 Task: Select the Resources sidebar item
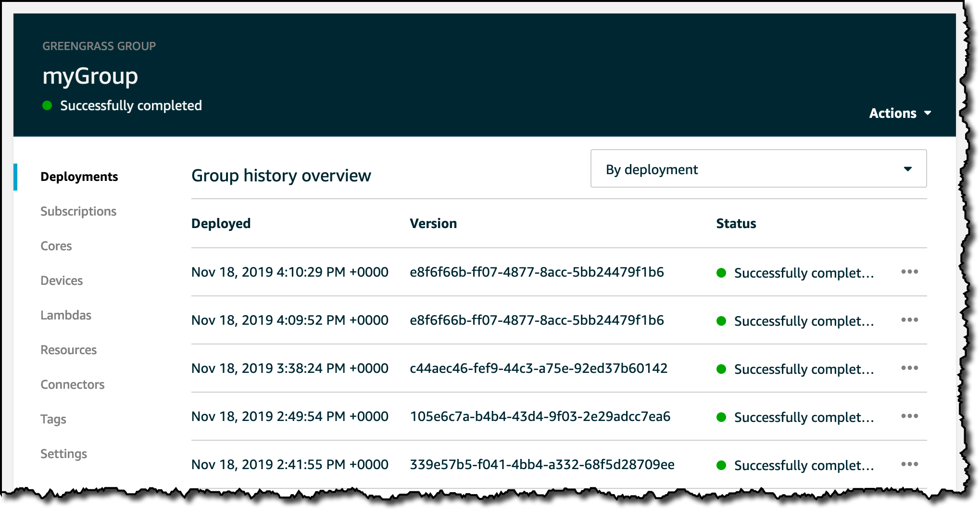point(69,350)
